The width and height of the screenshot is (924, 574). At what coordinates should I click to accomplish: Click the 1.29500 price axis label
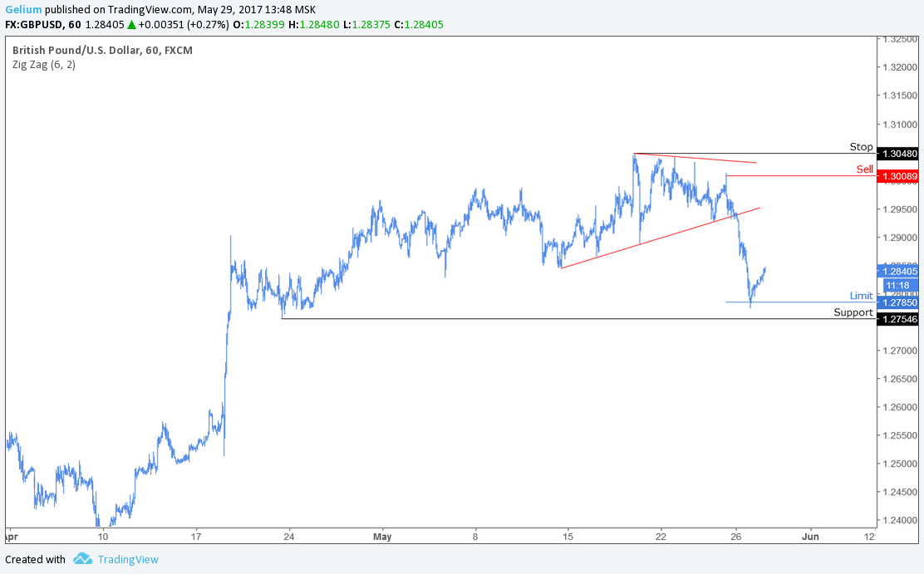pyautogui.click(x=900, y=209)
